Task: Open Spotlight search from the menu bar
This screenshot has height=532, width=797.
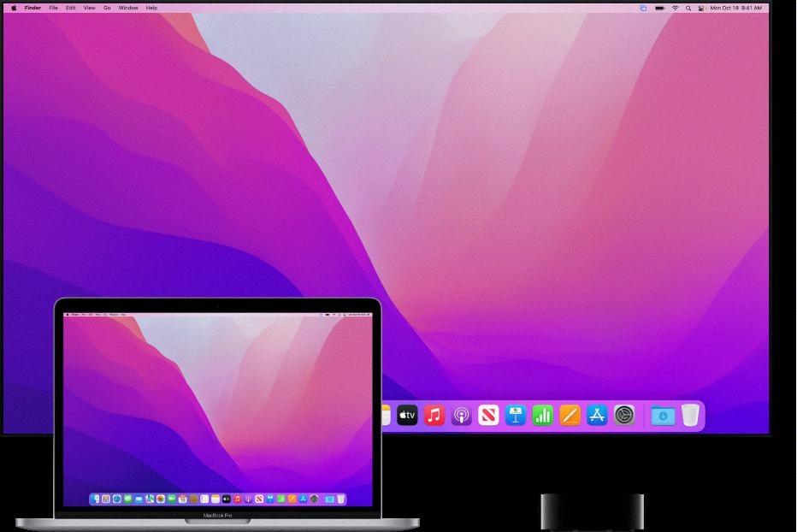Action: coord(688,9)
